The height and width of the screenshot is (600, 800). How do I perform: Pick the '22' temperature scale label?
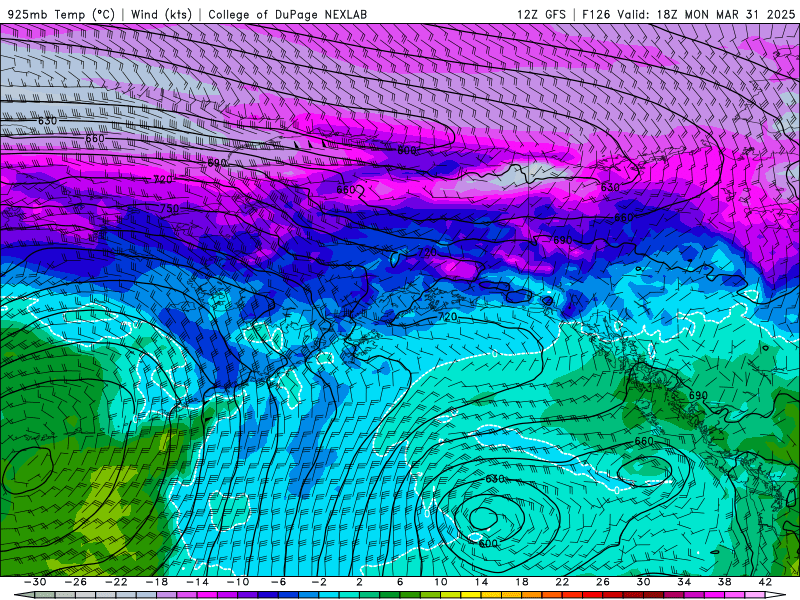pos(562,582)
